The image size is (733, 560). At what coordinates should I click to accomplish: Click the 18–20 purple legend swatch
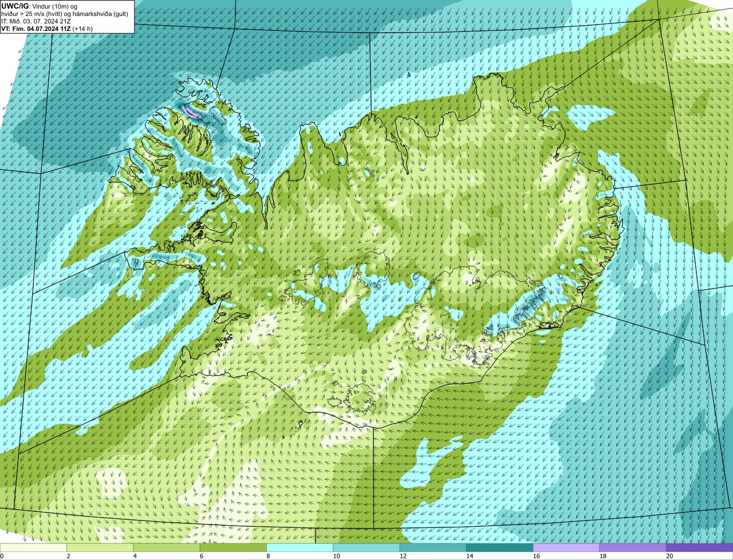(633, 547)
